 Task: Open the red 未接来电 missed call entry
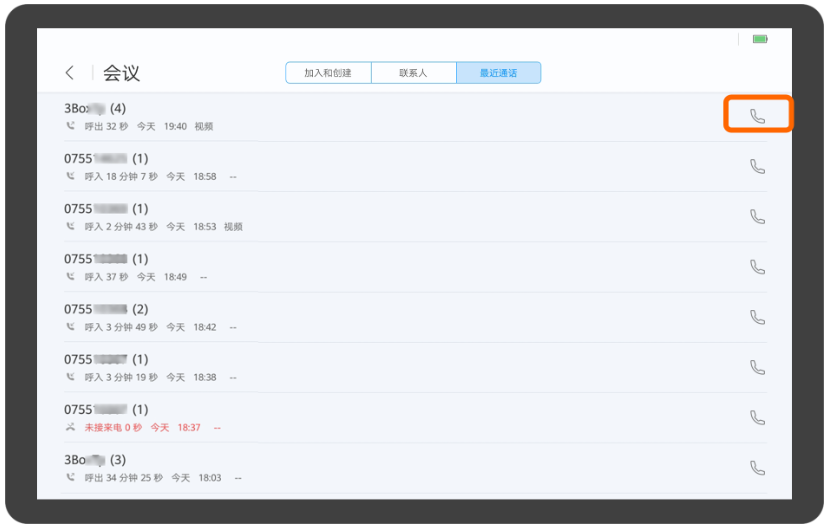pyautogui.click(x=300, y=417)
